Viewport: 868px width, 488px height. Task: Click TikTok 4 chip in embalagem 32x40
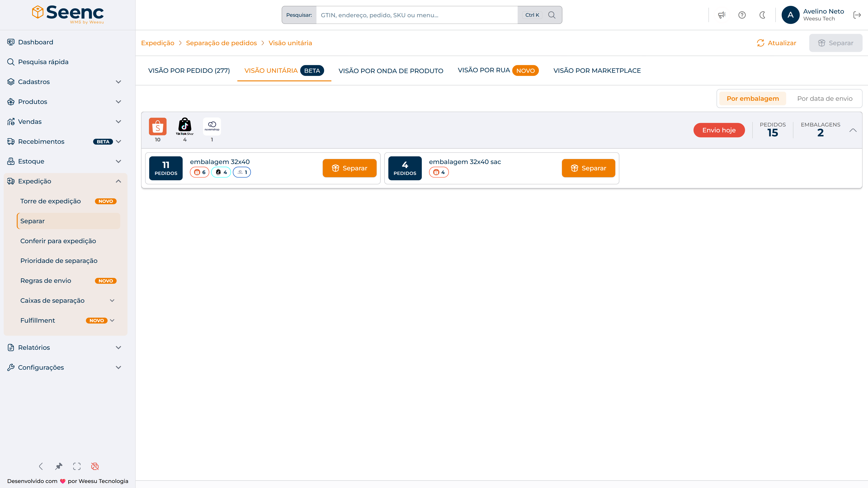point(221,172)
